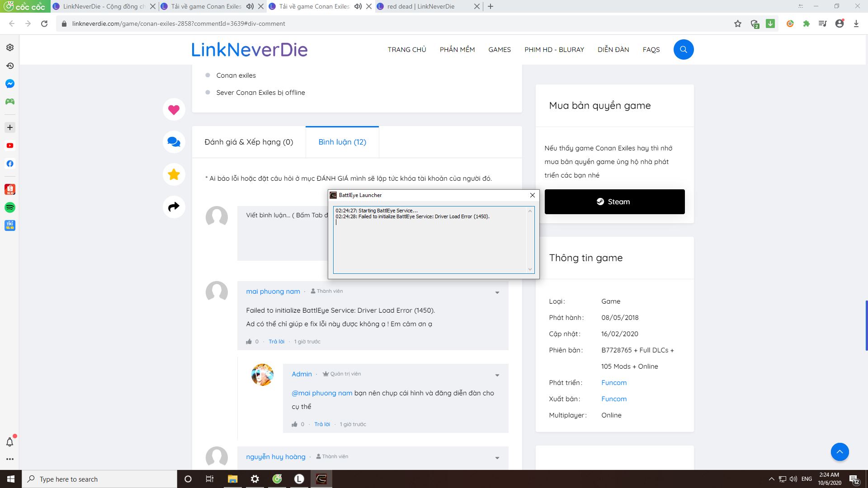Like mai phuong nam's comment
This screenshot has height=488, width=868.
[249, 342]
